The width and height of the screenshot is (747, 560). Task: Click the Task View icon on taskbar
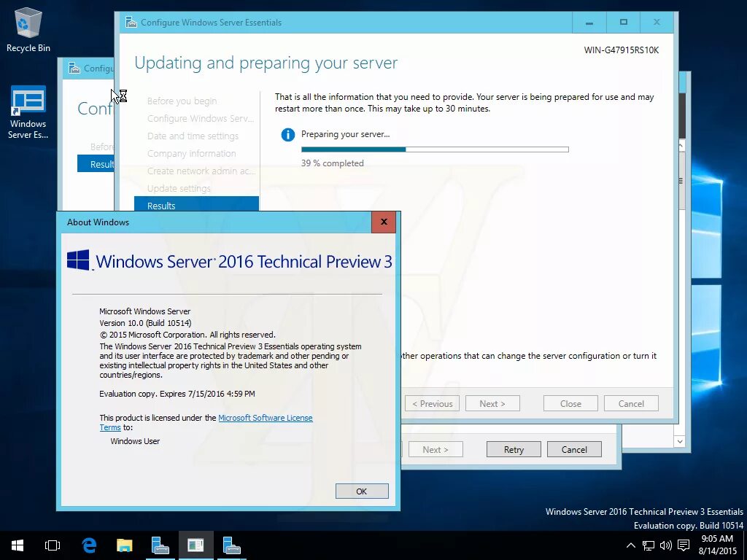pyautogui.click(x=52, y=545)
